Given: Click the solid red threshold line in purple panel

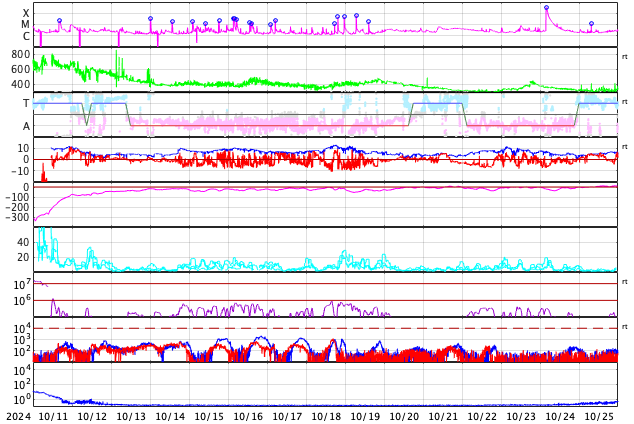Looking at the screenshot, I should click(x=300, y=300).
